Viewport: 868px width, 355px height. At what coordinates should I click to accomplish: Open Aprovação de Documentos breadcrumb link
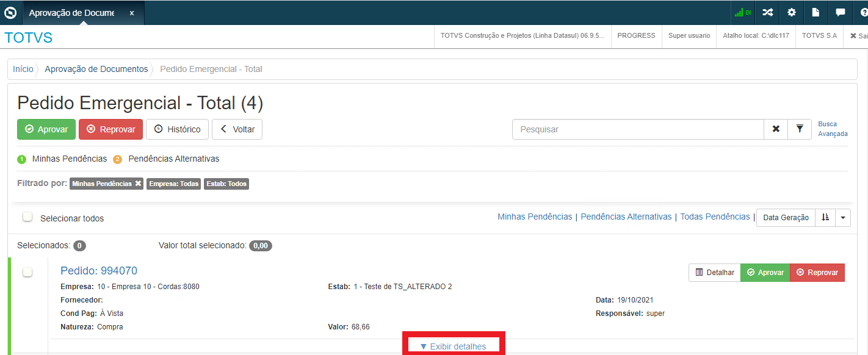(x=96, y=69)
